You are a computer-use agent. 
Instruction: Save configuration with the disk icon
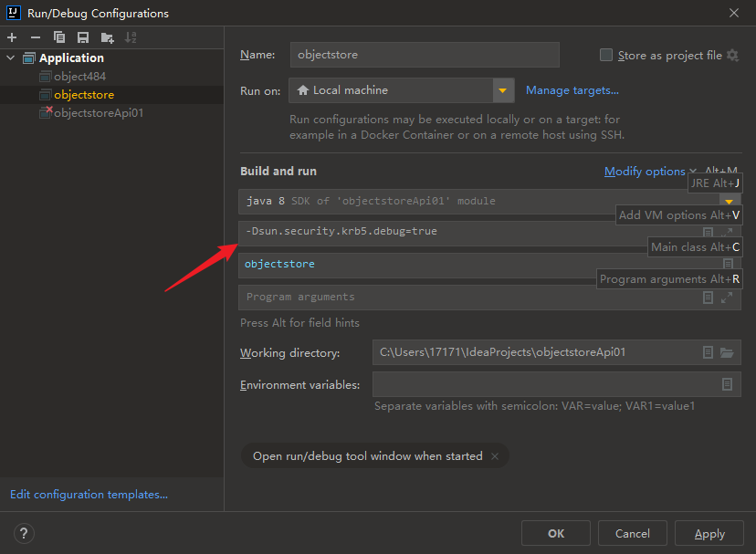click(x=83, y=37)
